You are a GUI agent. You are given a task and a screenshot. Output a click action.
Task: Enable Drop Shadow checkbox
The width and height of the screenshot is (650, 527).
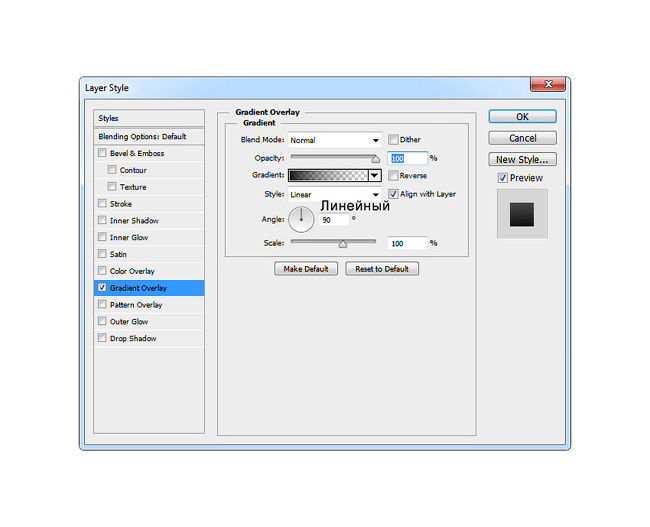[x=102, y=338]
